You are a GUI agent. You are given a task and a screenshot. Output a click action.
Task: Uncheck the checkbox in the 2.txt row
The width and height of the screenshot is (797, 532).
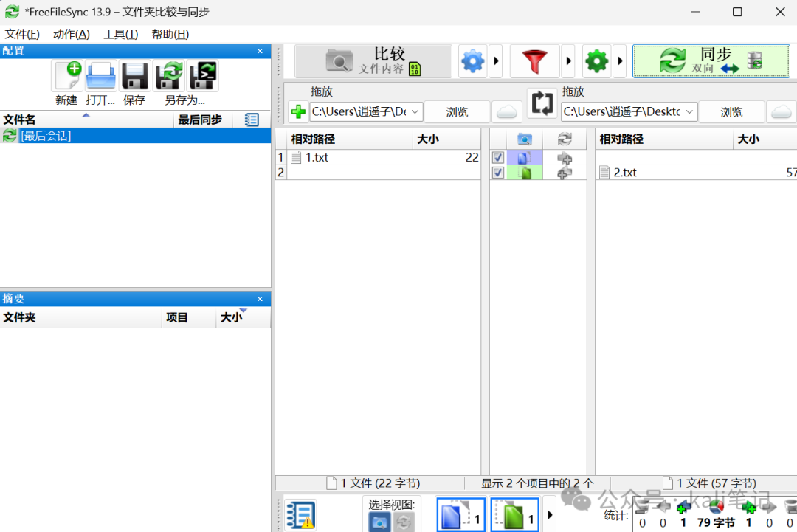[498, 173]
